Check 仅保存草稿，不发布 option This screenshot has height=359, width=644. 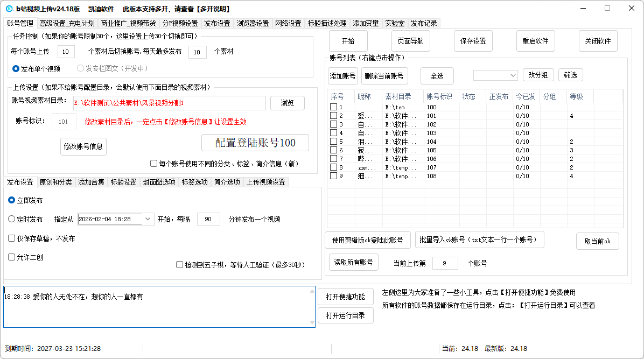click(x=12, y=238)
